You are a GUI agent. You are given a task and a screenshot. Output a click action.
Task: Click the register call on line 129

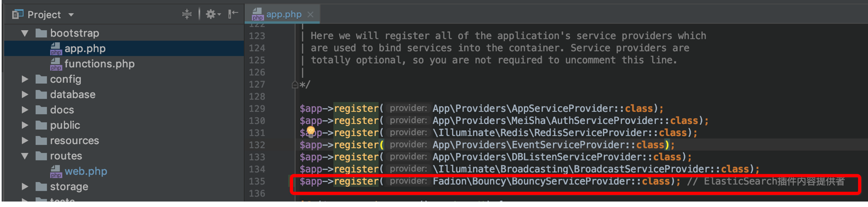(x=356, y=108)
